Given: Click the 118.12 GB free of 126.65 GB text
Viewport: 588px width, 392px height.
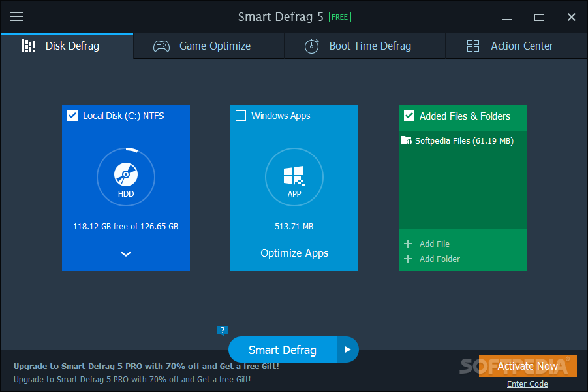Looking at the screenshot, I should [x=125, y=227].
